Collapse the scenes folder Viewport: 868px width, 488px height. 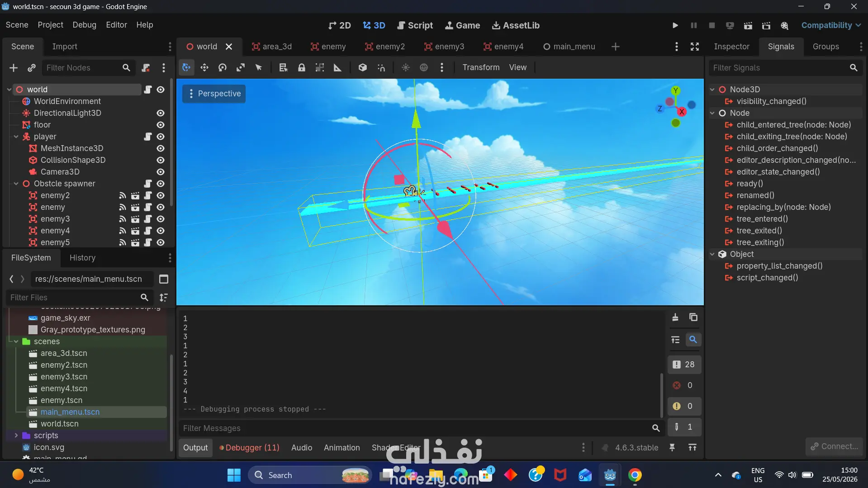pos(16,341)
